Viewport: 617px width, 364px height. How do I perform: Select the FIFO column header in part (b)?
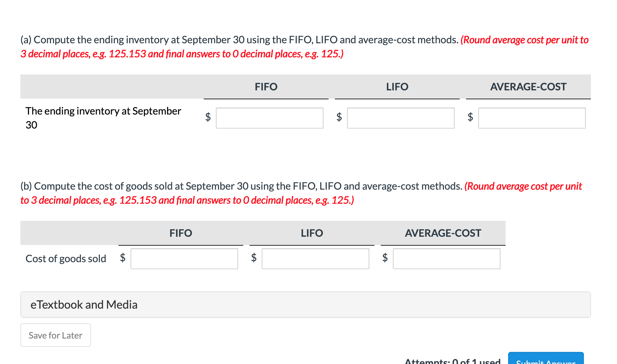(x=181, y=233)
